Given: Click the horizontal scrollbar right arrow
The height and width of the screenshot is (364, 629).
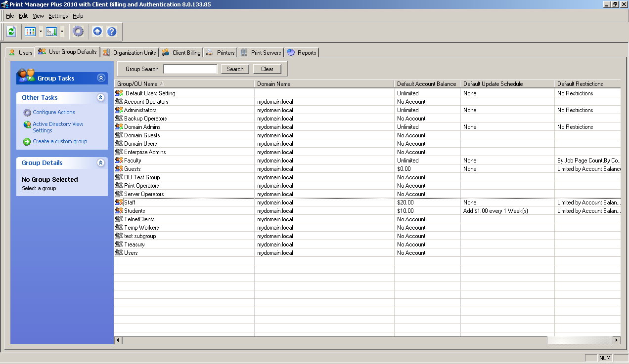Looking at the screenshot, I should pos(616,340).
